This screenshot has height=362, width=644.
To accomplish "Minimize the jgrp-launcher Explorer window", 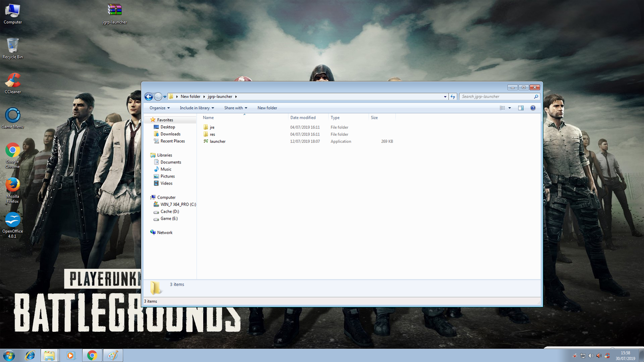I will coord(512,87).
